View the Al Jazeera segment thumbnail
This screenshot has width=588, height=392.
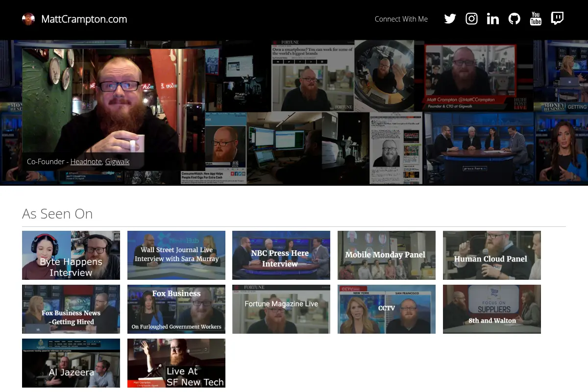(x=71, y=363)
